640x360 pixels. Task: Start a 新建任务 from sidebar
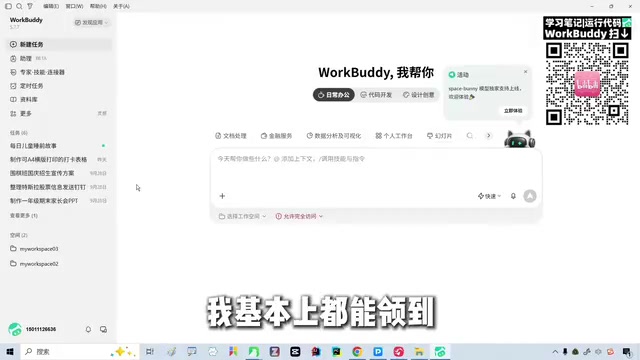pos(59,44)
